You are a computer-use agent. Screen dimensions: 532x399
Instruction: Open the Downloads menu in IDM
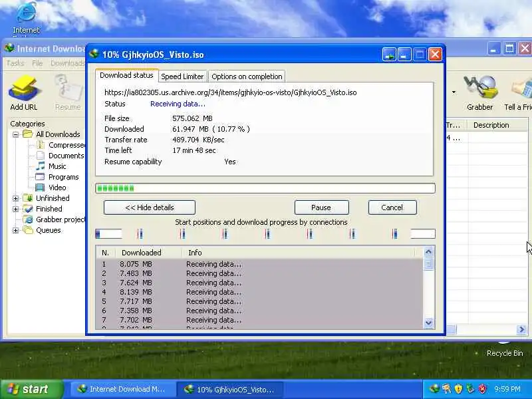[x=68, y=63]
